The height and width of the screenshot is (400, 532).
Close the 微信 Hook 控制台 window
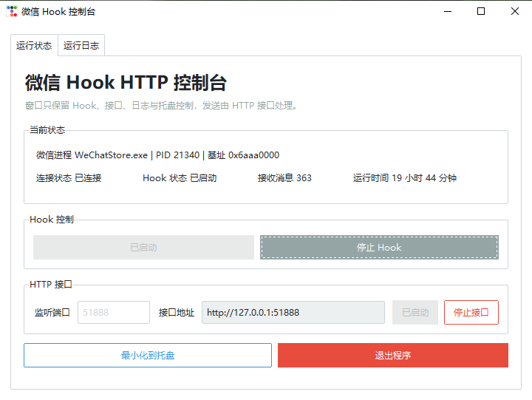pyautogui.click(x=515, y=12)
